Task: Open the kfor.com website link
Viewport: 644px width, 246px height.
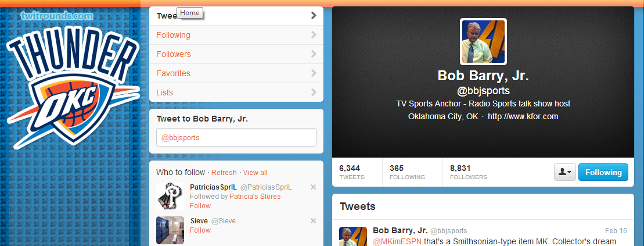Action: pos(523,116)
